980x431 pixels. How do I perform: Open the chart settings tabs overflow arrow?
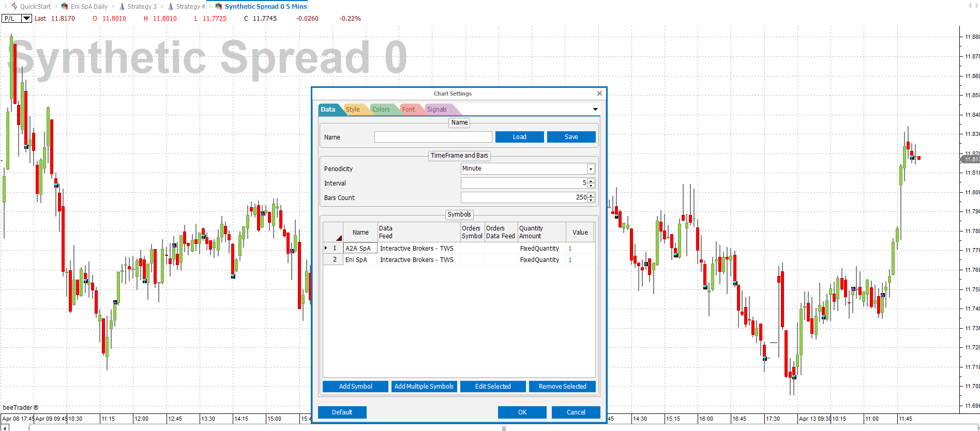click(595, 110)
